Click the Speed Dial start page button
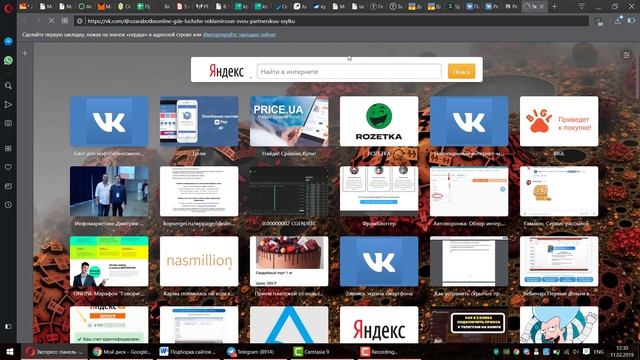Image resolution: width=640 pixels, height=360 pixels. pos(65,21)
